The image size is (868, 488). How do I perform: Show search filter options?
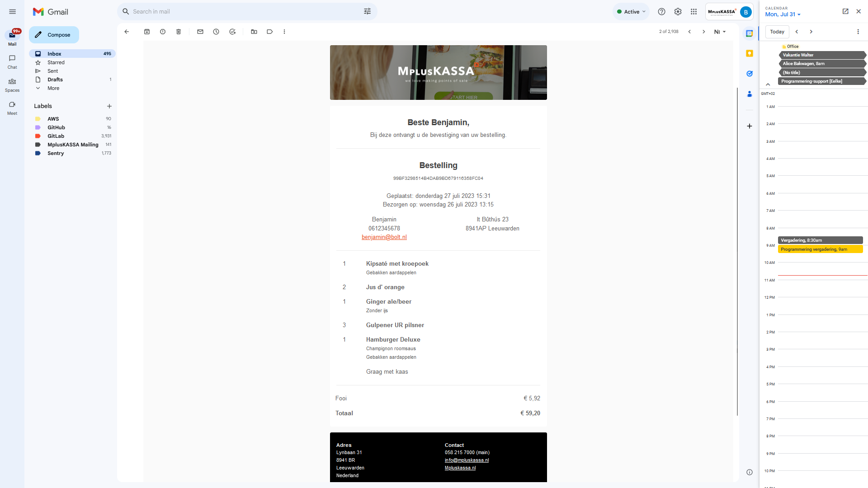367,11
